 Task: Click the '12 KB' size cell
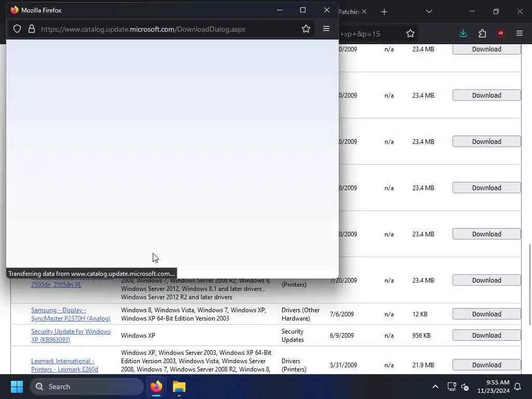pyautogui.click(x=420, y=314)
